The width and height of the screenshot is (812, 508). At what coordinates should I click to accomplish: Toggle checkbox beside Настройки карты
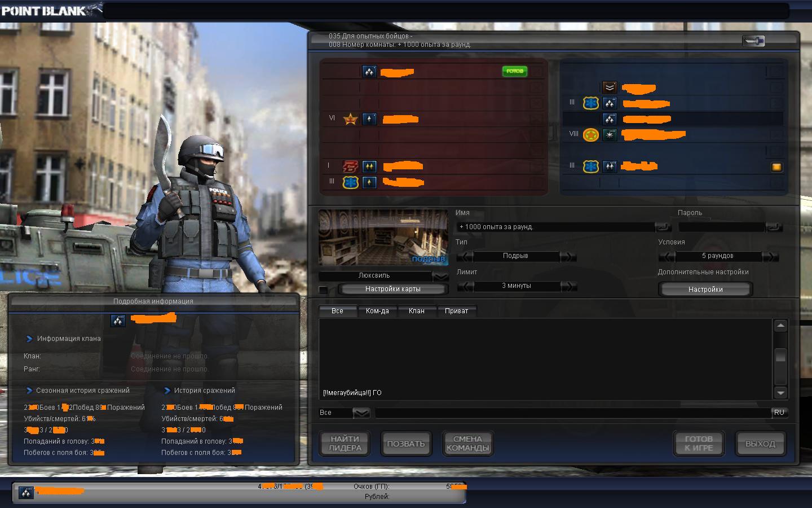tap(323, 290)
